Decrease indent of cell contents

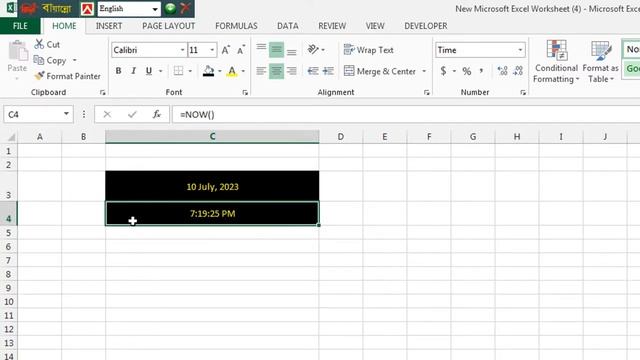pos(313,71)
